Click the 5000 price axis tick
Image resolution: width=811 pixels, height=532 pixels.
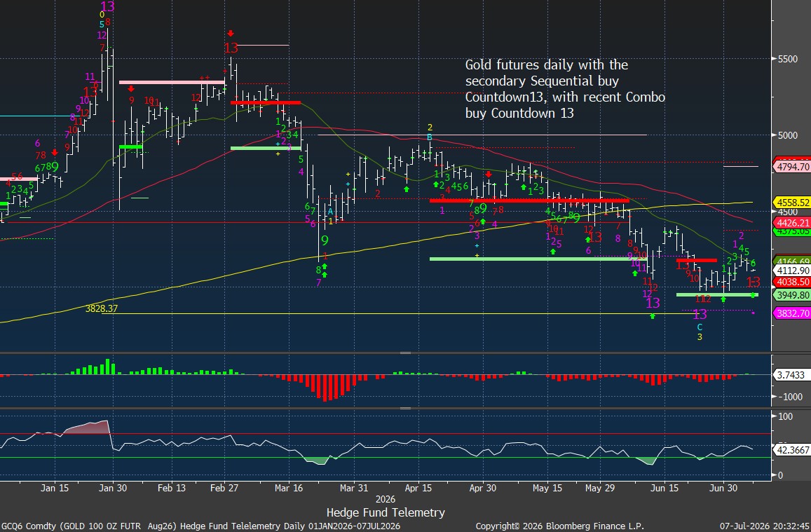click(x=788, y=135)
